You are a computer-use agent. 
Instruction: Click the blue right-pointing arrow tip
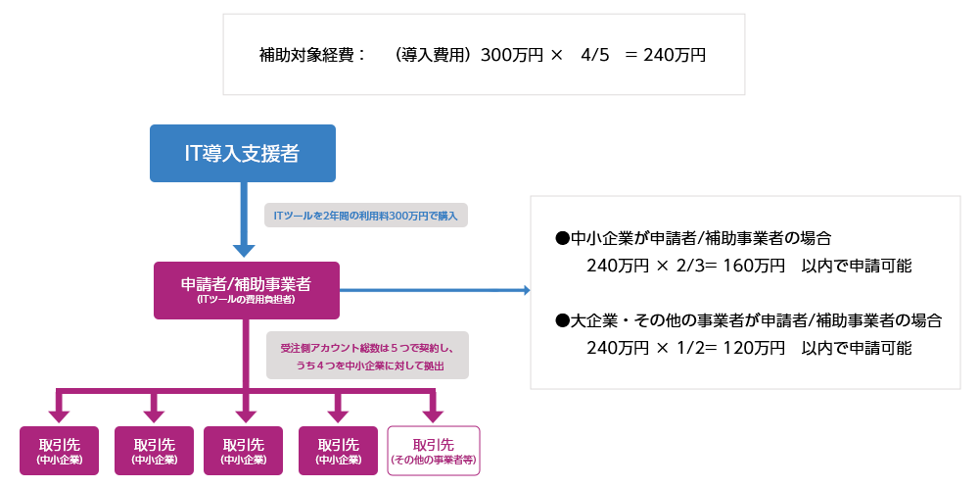pos(526,290)
